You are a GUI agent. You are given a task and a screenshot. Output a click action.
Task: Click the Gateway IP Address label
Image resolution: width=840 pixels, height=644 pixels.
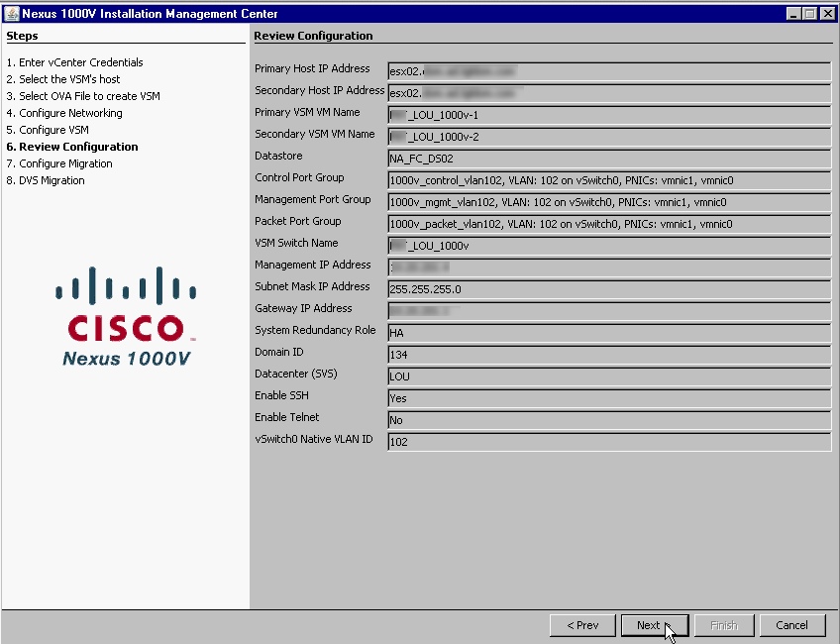tap(303, 308)
